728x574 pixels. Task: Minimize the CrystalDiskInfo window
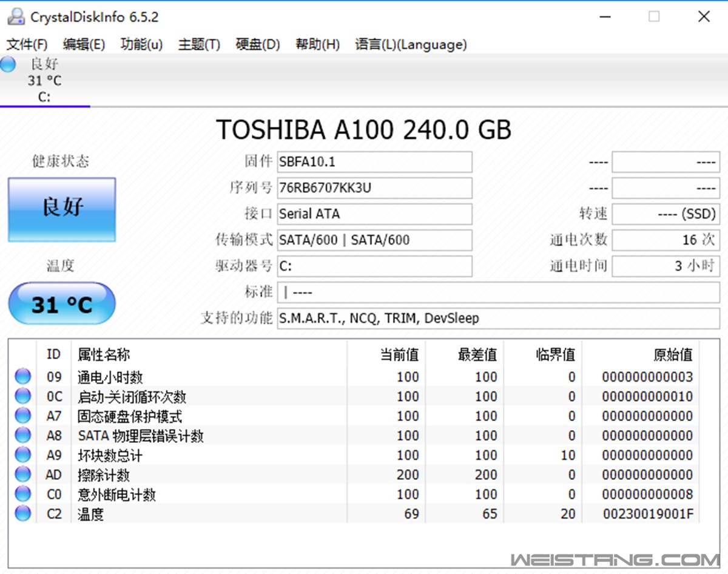click(604, 17)
